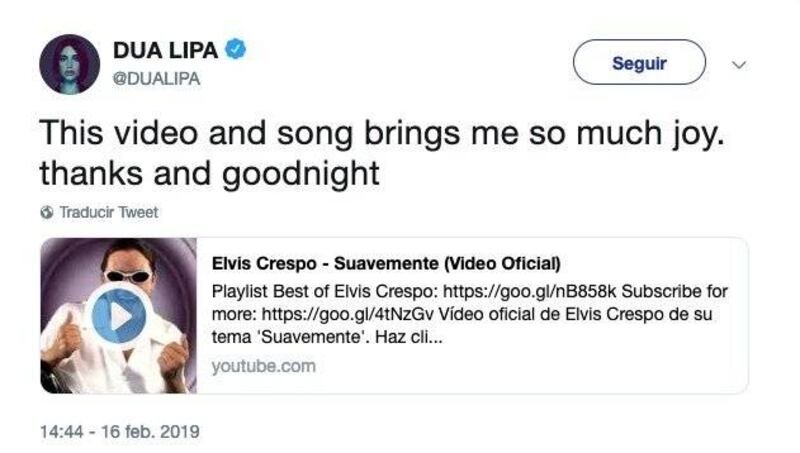Click the card description line mentioning 'Suavemente'. Haz cli...
The height and width of the screenshot is (453, 800).
[x=327, y=337]
